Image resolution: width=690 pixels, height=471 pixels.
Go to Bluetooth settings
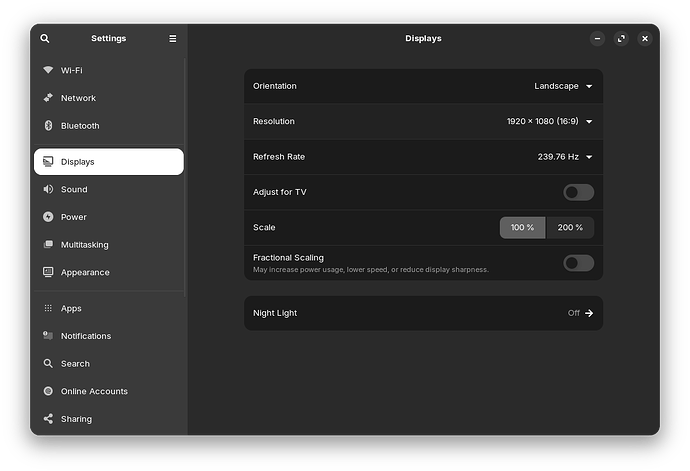point(109,125)
